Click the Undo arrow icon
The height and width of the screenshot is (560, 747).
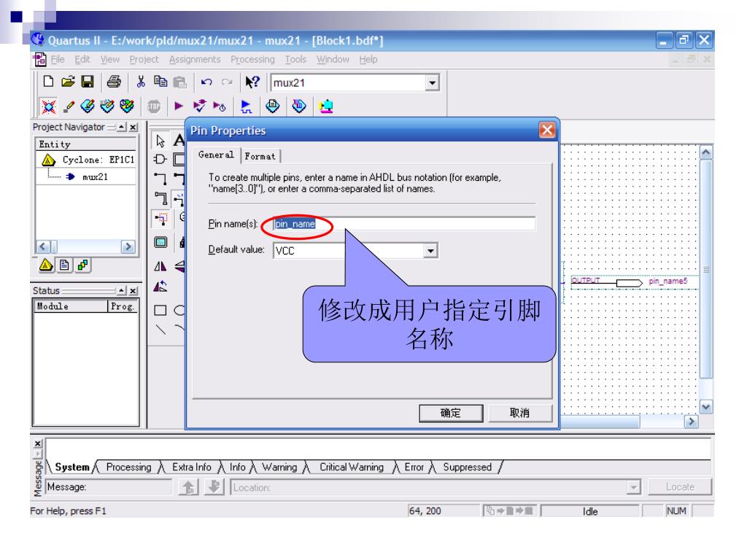tap(206, 82)
